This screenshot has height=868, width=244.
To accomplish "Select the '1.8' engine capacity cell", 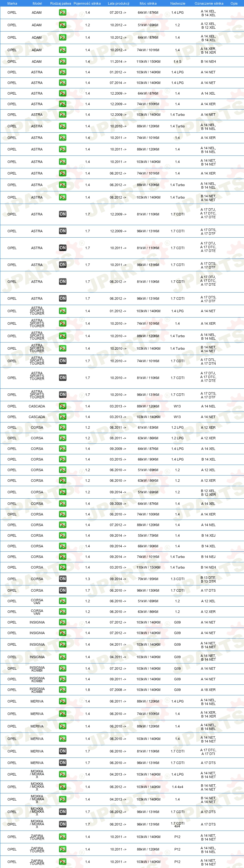I will coord(87,690).
